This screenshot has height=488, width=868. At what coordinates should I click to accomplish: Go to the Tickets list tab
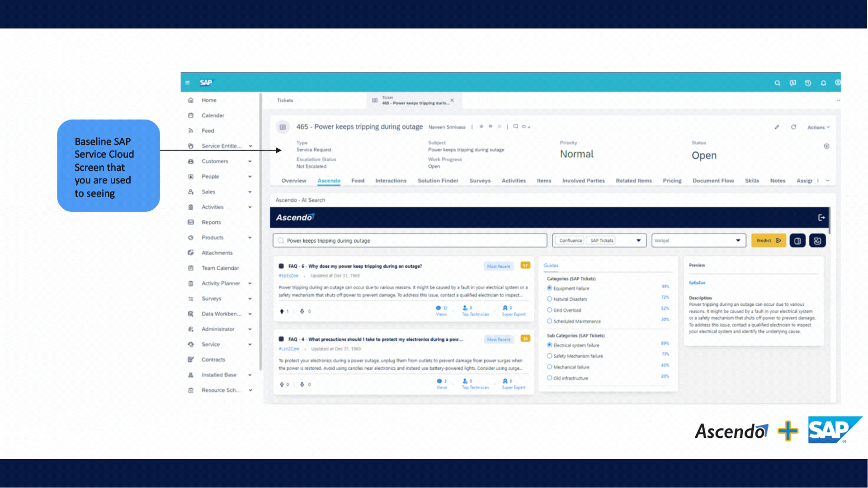285,100
